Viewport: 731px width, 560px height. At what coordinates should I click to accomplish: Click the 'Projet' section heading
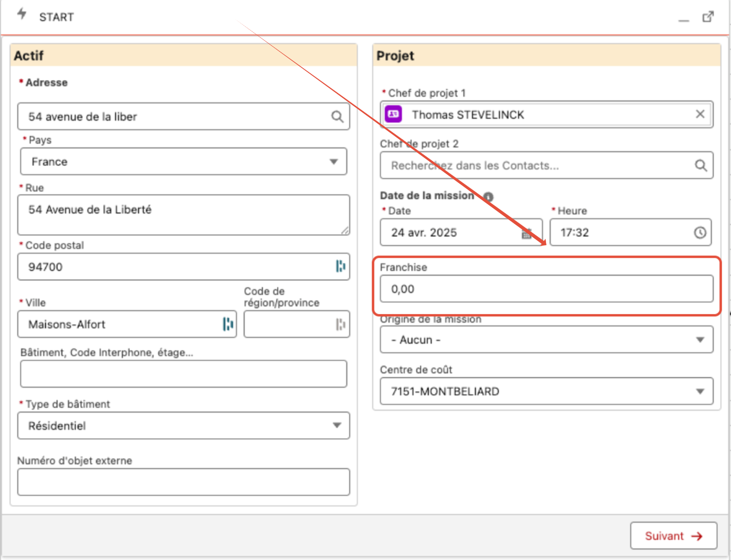point(395,55)
